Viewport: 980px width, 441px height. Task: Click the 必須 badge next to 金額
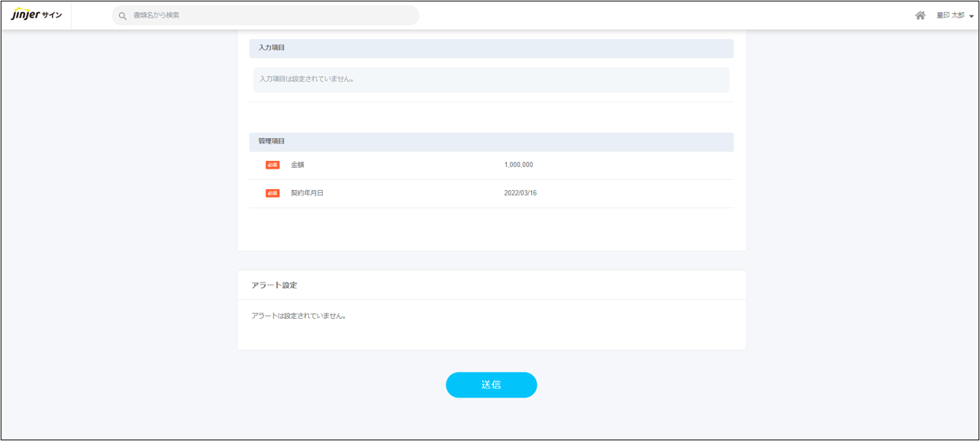pyautogui.click(x=272, y=165)
